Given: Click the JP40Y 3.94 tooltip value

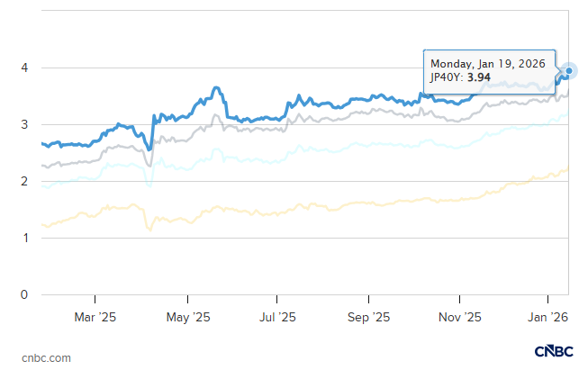Looking at the screenshot, I should pos(460,78).
